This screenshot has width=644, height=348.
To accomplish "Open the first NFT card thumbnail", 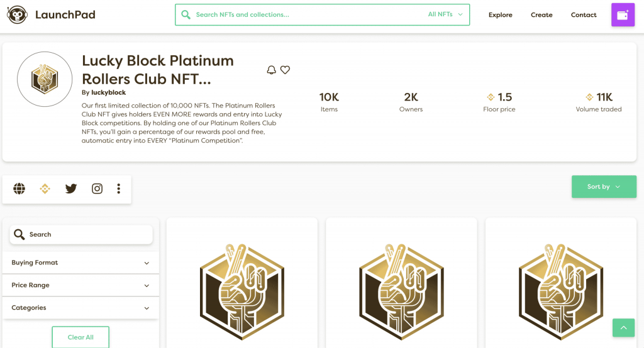I will pyautogui.click(x=242, y=291).
